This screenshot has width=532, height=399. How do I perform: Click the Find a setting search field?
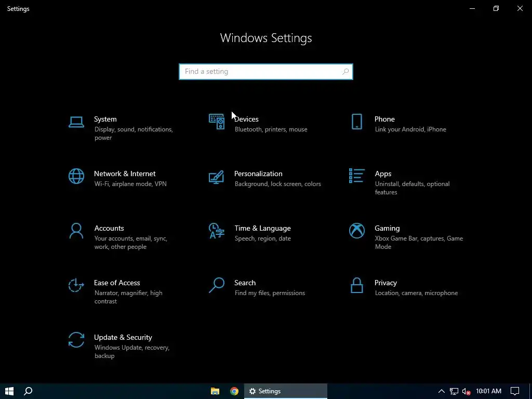point(266,72)
